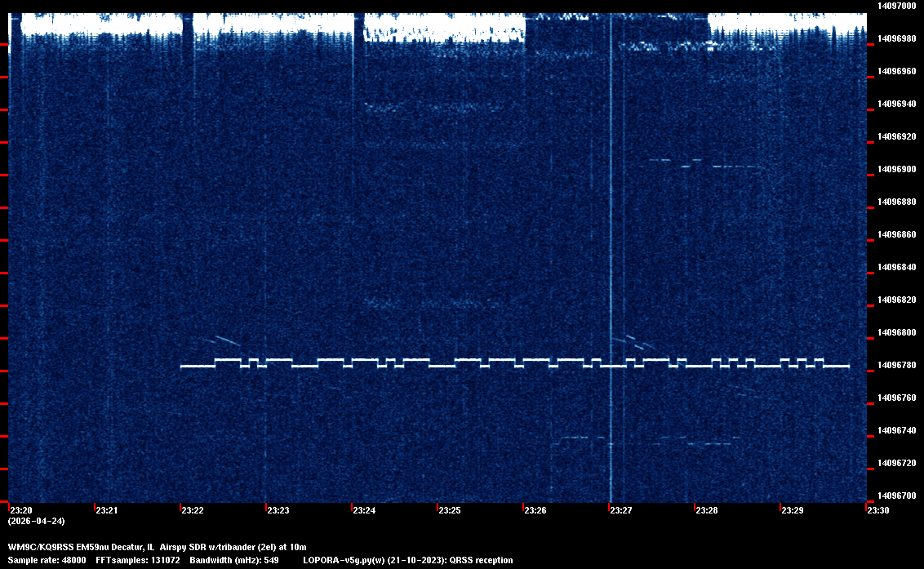The image size is (924, 569).
Task: Click the 23:25 time axis label
Action: pyautogui.click(x=450, y=510)
